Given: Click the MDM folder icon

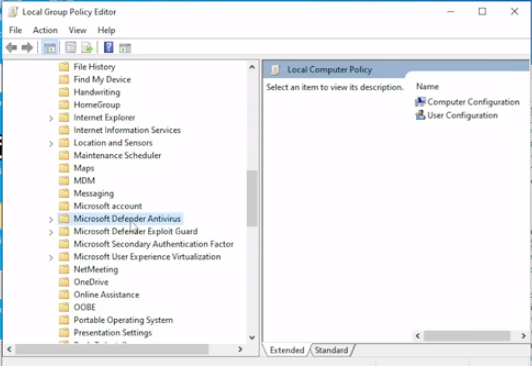Looking at the screenshot, I should coord(64,180).
